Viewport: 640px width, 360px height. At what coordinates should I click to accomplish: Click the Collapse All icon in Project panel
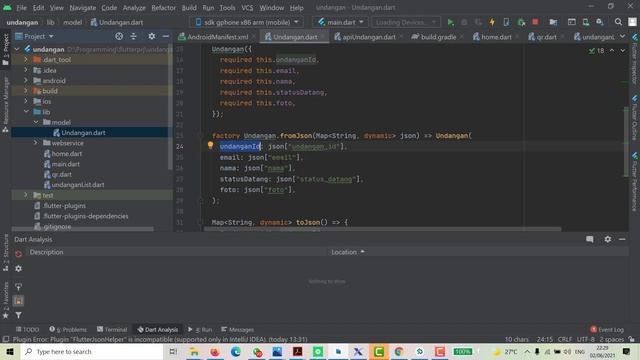133,36
